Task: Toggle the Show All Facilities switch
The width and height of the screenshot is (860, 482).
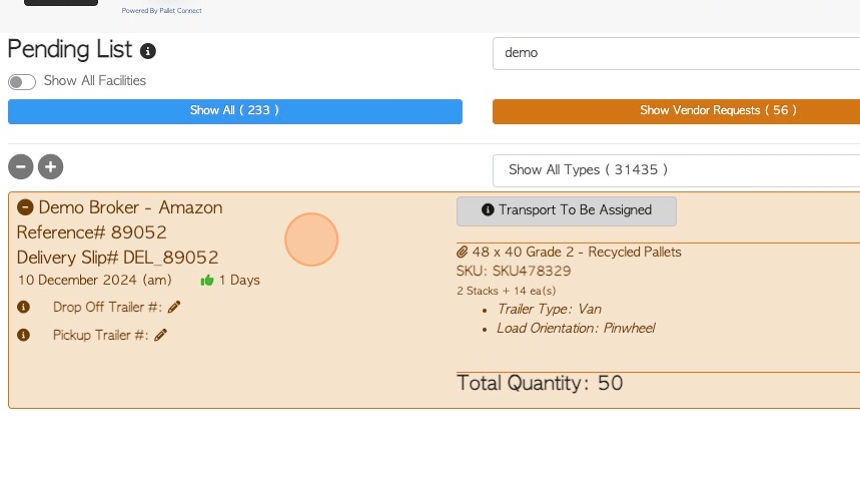Action: (22, 82)
